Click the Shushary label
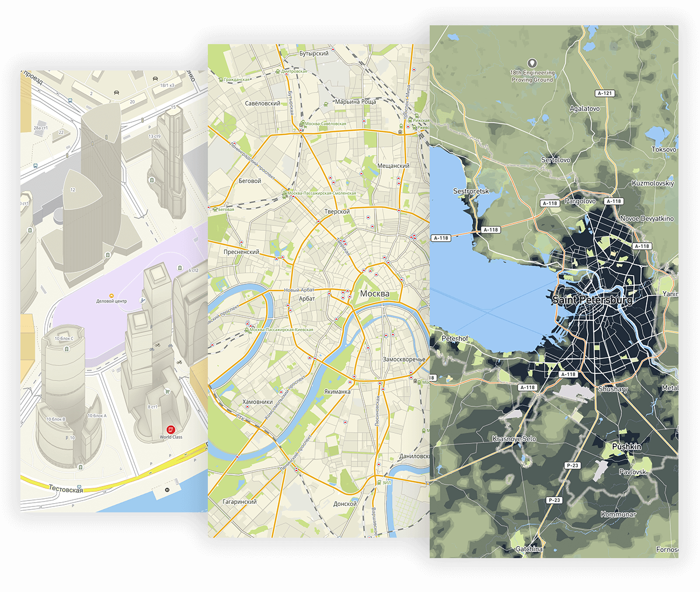 [x=613, y=389]
